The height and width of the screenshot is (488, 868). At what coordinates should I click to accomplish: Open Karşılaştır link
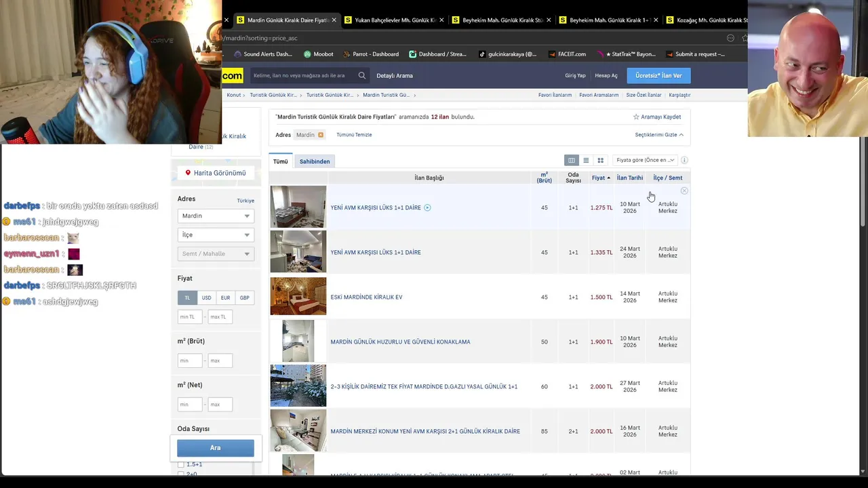pos(679,95)
